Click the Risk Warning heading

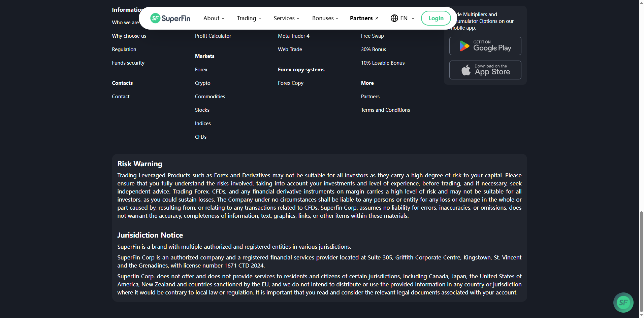(x=140, y=164)
